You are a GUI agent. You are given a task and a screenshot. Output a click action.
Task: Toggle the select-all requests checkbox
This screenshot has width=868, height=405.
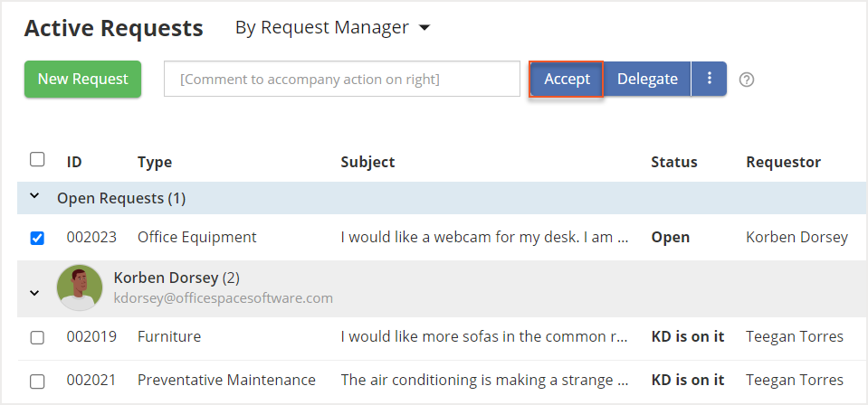(x=37, y=160)
